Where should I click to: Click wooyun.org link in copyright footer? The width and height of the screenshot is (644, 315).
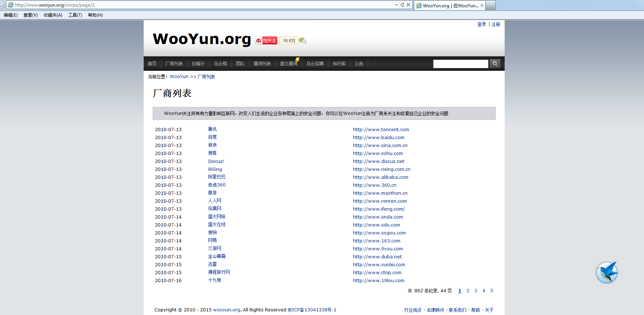(226, 310)
